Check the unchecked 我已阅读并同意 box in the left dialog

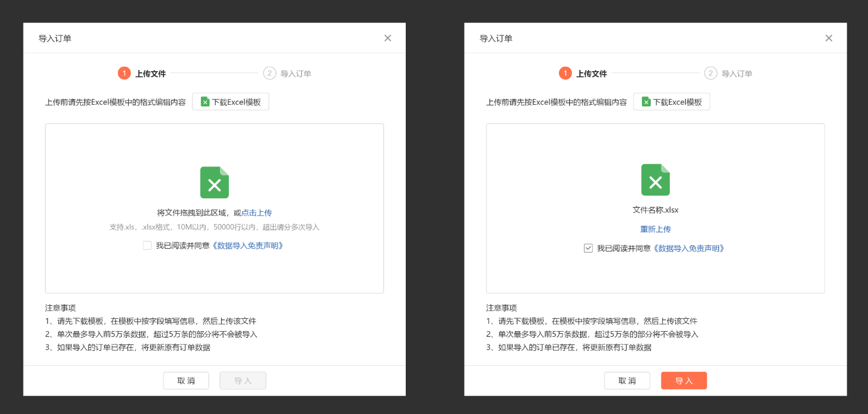(x=147, y=245)
